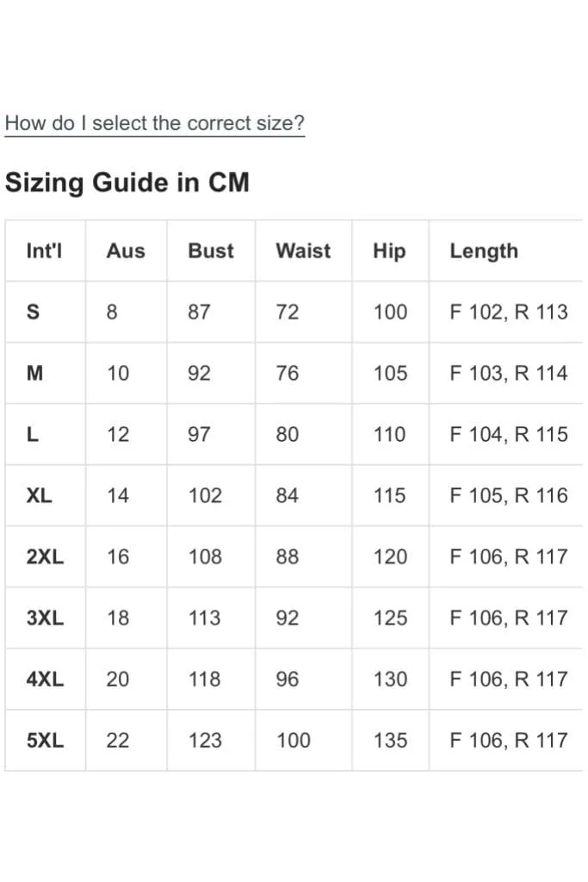This screenshot has height=882, width=588.
Task: Click the 2XL size row label
Action: pyautogui.click(x=45, y=557)
